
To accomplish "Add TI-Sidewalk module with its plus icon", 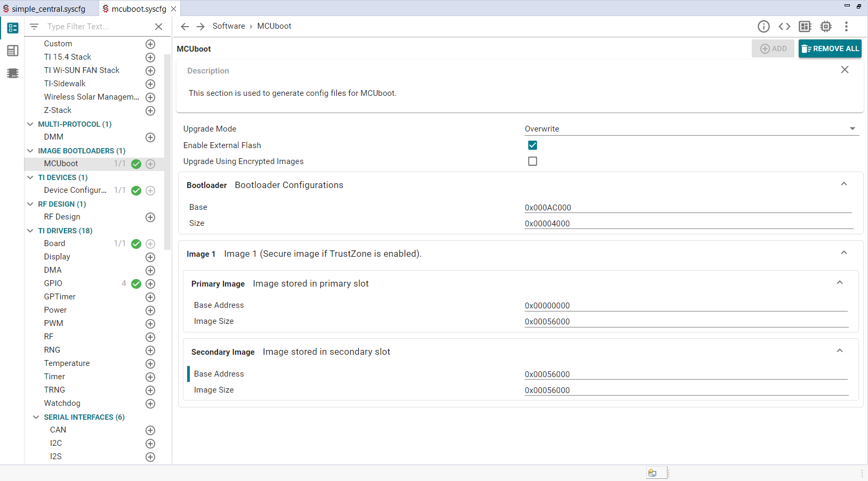I will (150, 84).
